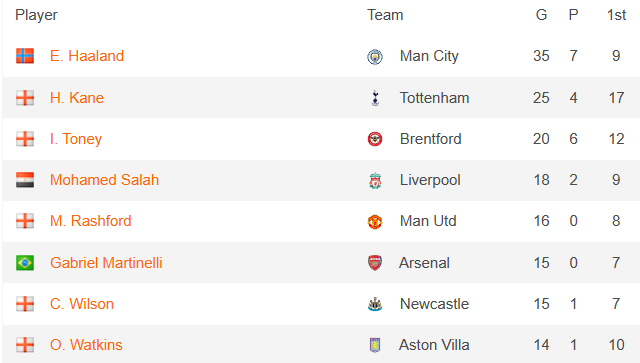Viewport: 640px width, 363px height.
Task: Click the Man City club crest icon
Action: [375, 56]
